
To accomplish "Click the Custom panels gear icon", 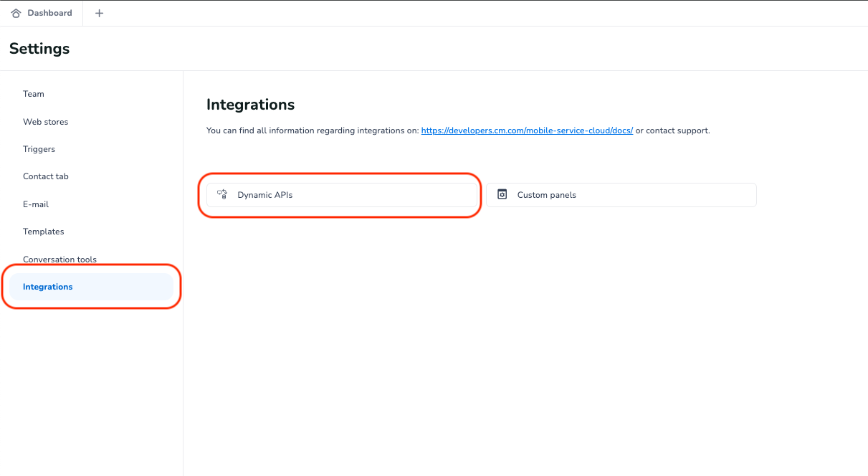I will pos(502,194).
